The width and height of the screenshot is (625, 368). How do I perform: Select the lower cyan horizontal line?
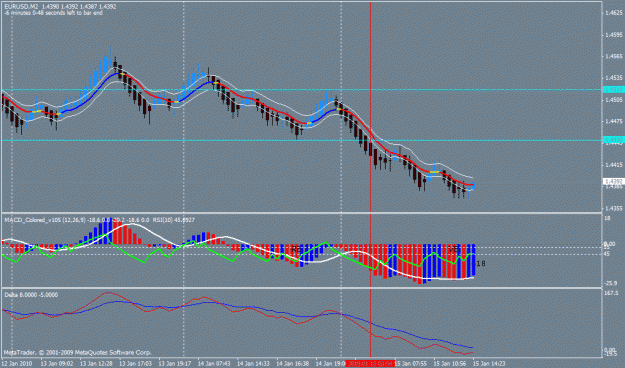pos(301,140)
